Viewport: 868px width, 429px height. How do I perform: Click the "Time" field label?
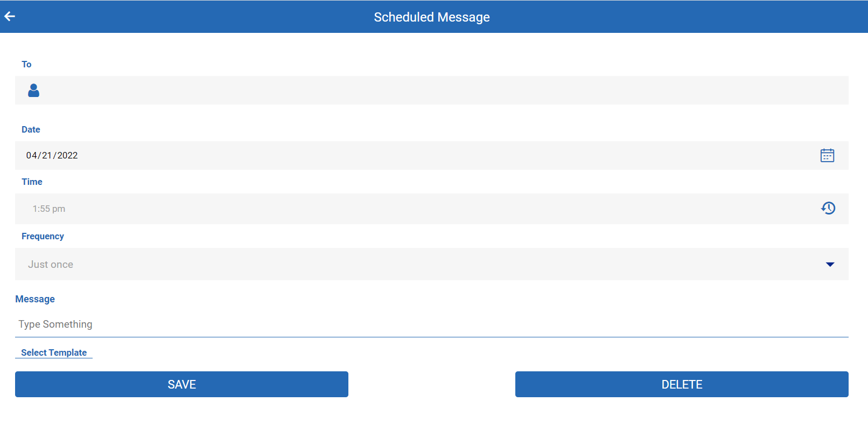point(32,182)
